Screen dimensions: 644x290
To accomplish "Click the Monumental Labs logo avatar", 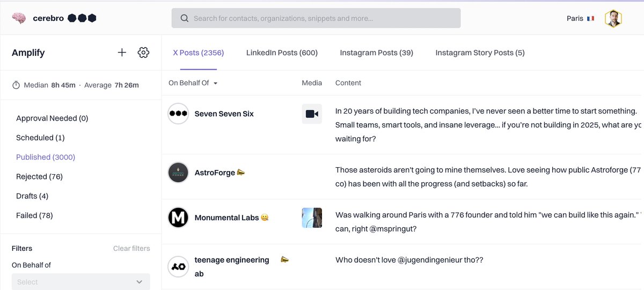I will click(x=178, y=218).
